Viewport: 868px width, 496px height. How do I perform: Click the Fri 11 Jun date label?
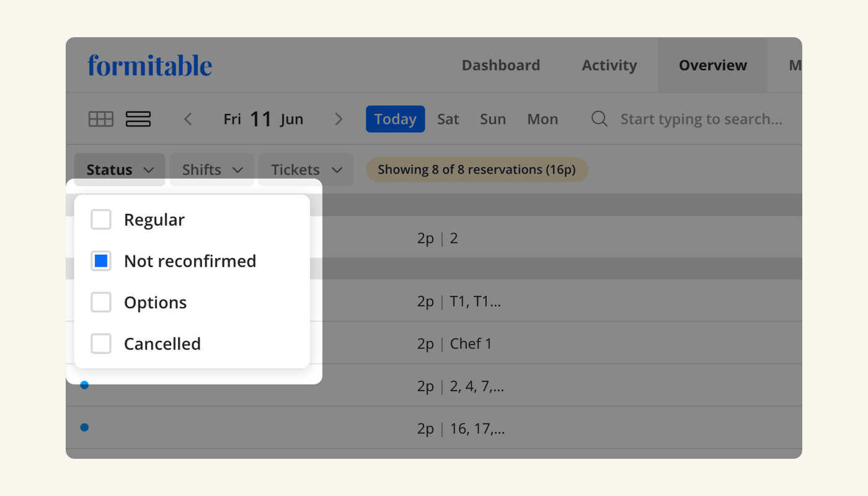263,119
